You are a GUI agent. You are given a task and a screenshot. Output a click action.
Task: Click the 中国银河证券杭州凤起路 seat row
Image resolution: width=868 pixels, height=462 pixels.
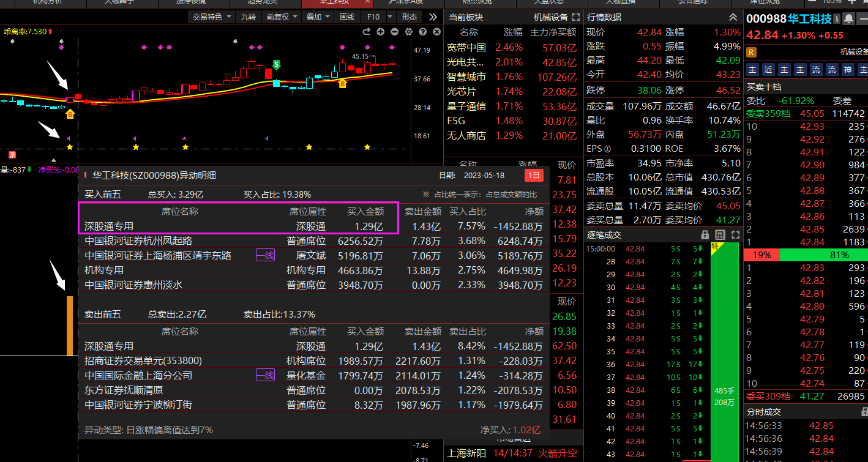pyautogui.click(x=314, y=241)
